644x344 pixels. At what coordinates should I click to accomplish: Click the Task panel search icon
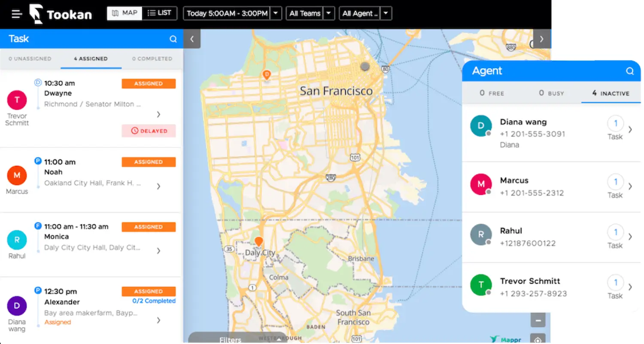click(173, 39)
